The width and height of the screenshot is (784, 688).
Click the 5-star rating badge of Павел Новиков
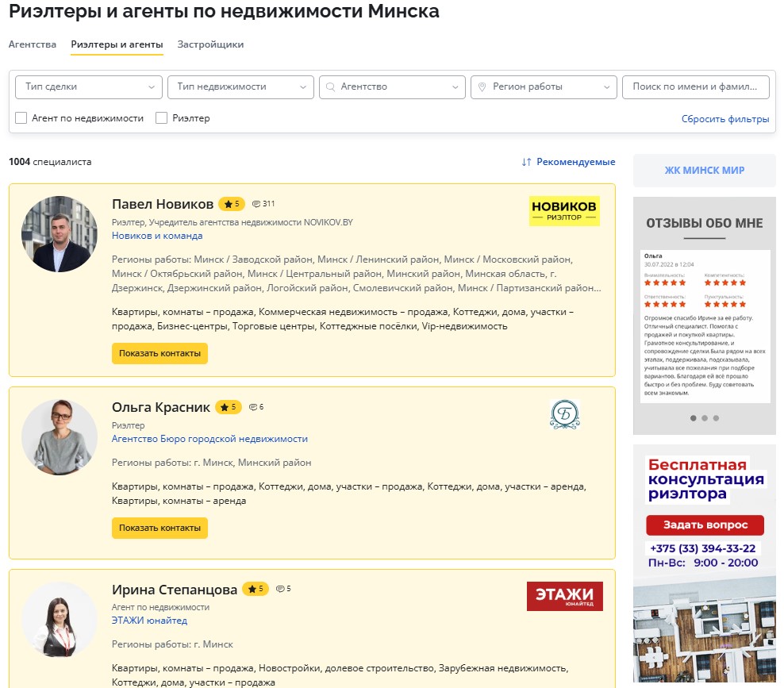(x=231, y=204)
